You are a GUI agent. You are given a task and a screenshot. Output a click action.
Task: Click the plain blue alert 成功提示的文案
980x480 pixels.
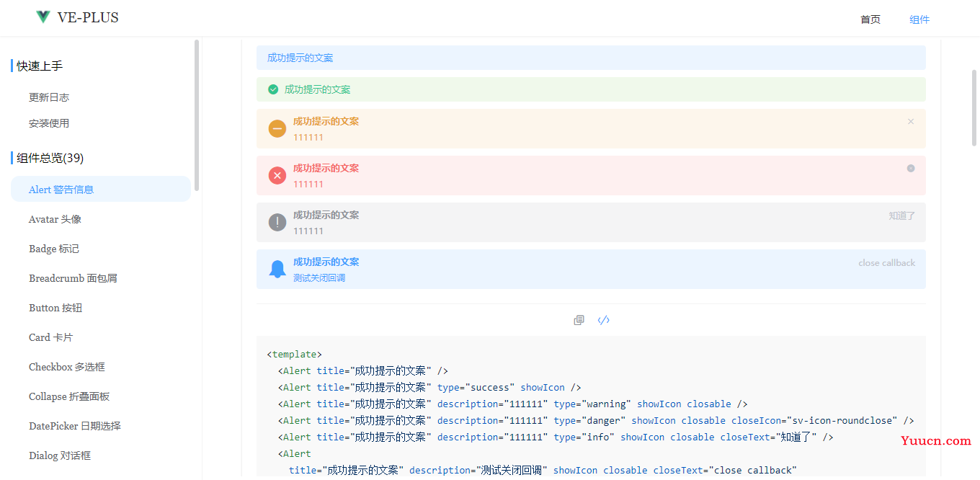(x=591, y=58)
